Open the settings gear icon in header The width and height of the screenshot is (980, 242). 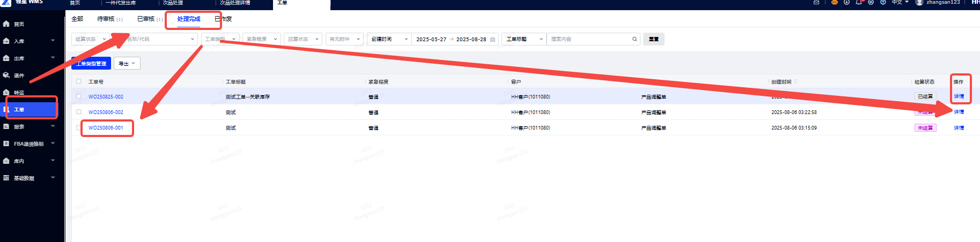click(x=871, y=2)
